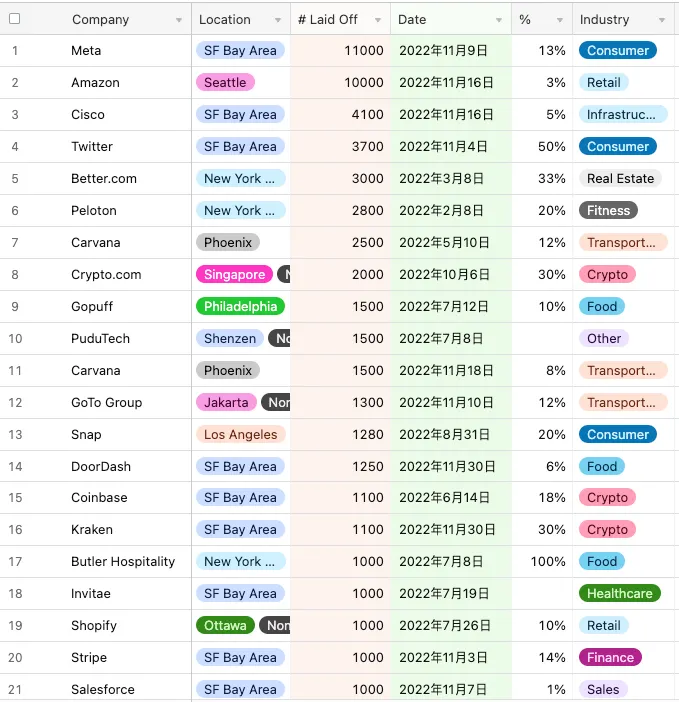679x702 pixels.
Task: Click the 11000 laid off cell
Action: 363,51
